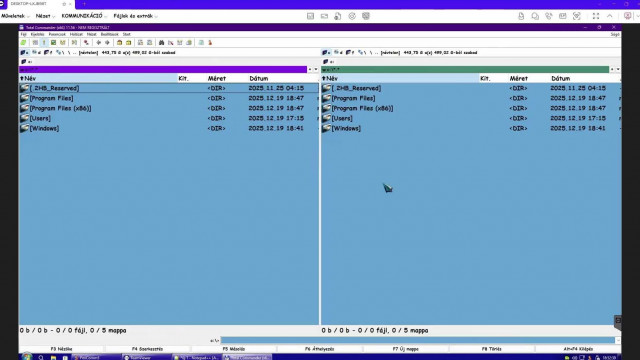This screenshot has height=360, width=640.
Task: Open the Parancsok menu
Action: pos(57,34)
